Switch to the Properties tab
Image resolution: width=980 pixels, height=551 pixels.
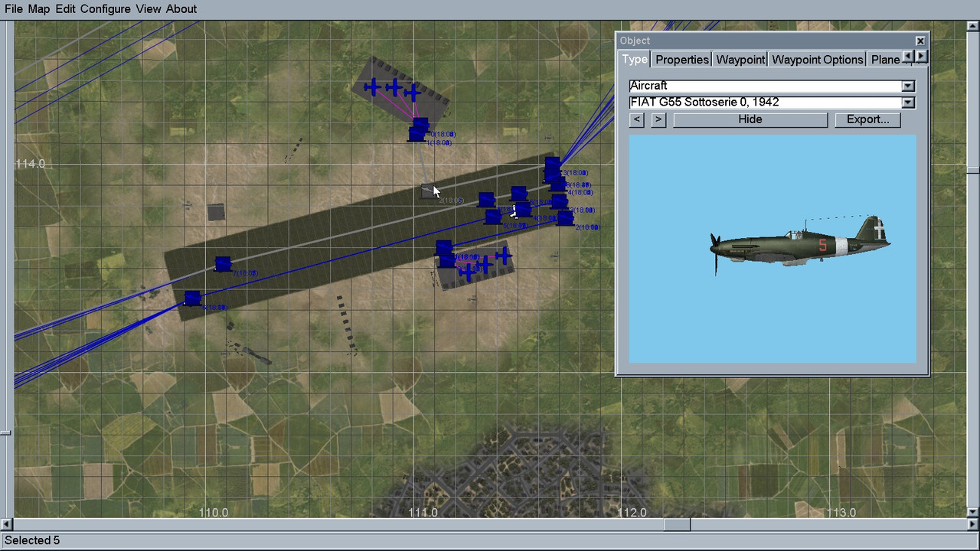(681, 60)
